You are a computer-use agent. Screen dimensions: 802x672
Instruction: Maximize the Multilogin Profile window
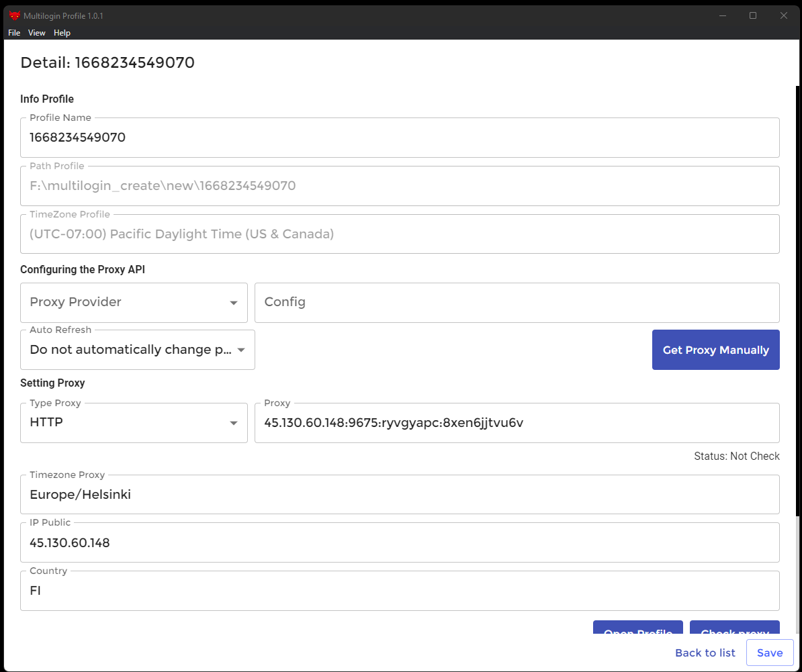tap(753, 16)
